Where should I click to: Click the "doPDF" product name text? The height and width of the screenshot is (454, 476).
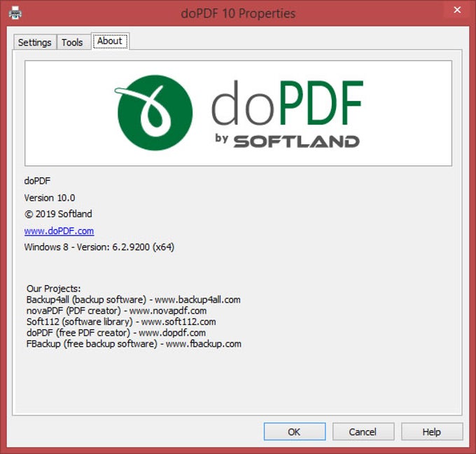point(37,181)
